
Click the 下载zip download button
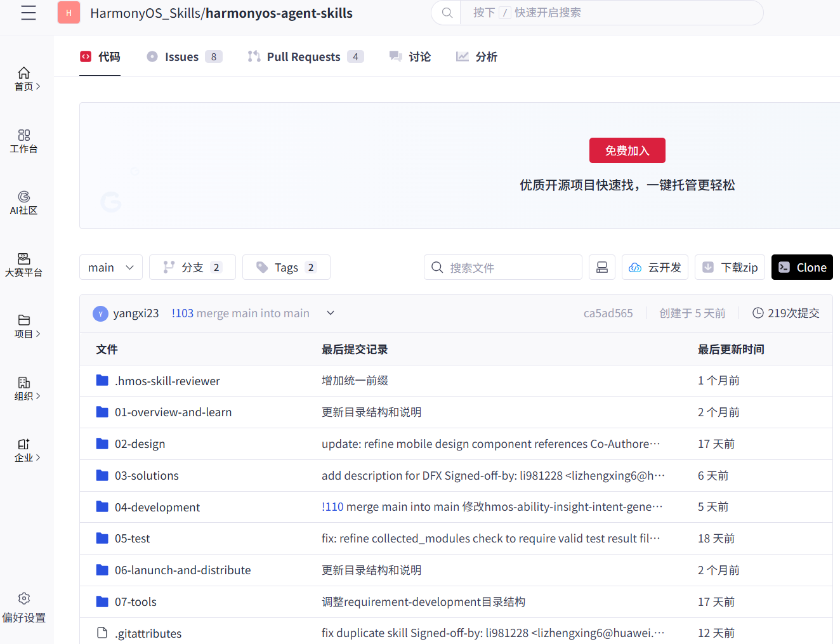tap(730, 267)
